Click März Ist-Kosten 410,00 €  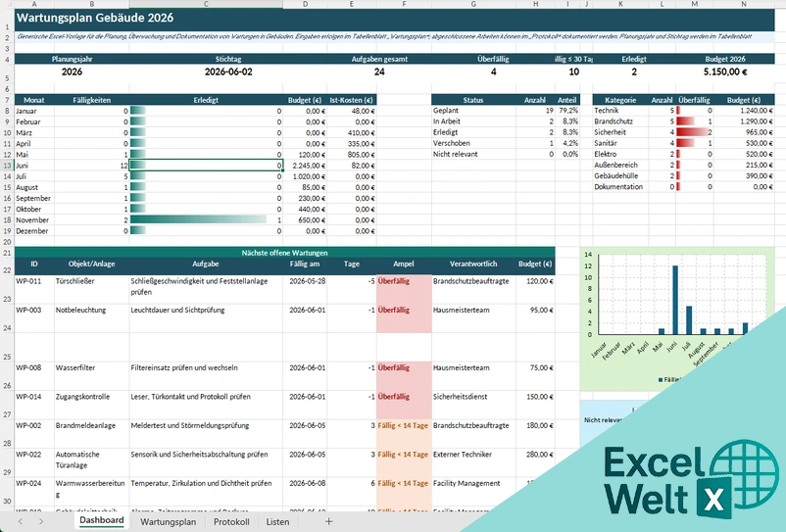coord(352,132)
